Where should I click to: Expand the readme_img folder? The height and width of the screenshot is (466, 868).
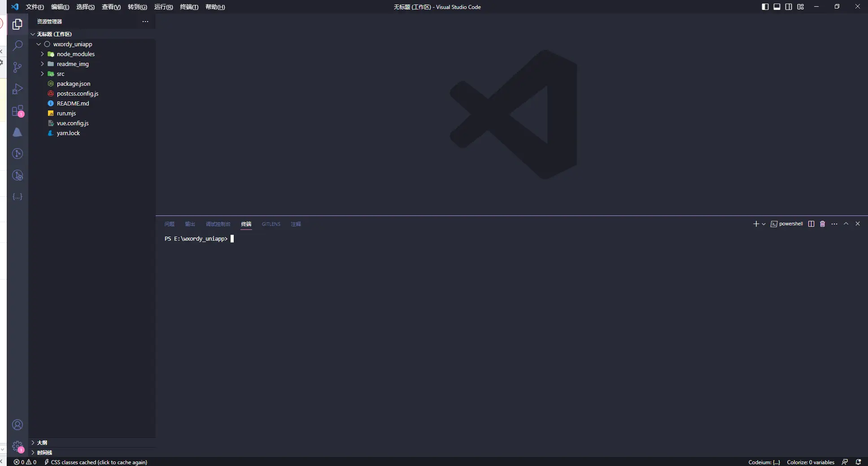pyautogui.click(x=92, y=64)
